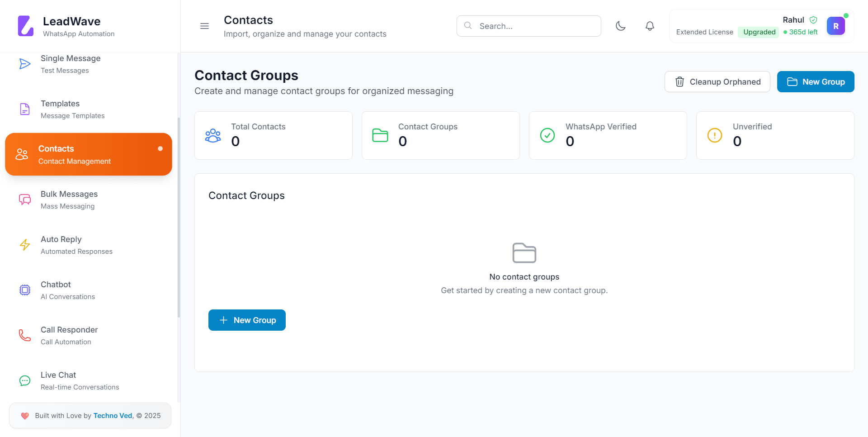The width and height of the screenshot is (868, 437).
Task: Open Bulk Messages in sidebar
Action: click(69, 199)
